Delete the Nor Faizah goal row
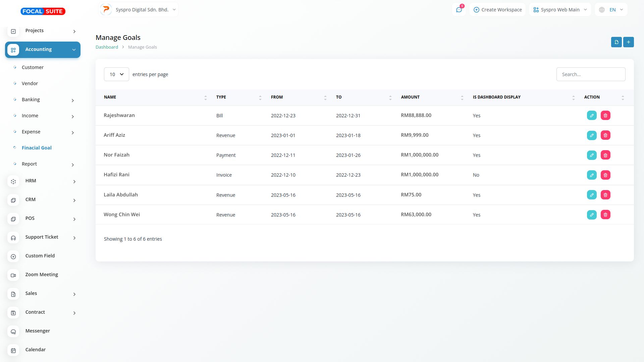This screenshot has height=362, width=644. point(605,155)
